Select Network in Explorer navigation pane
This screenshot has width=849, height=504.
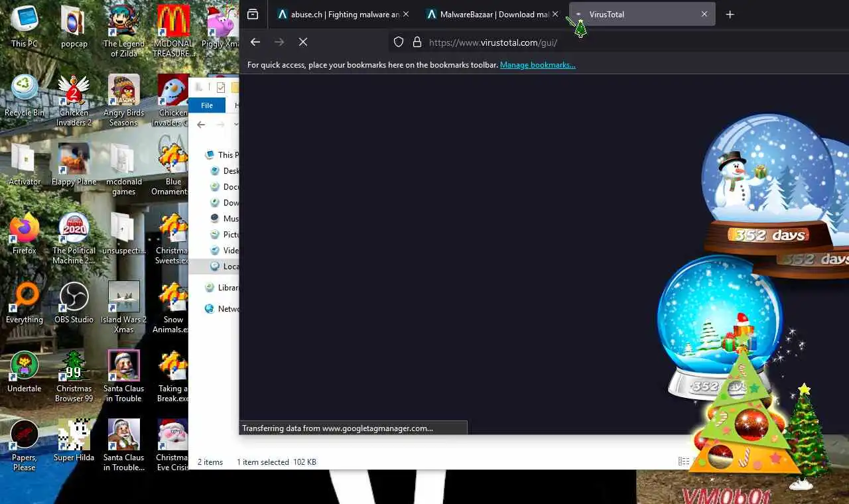click(x=222, y=308)
